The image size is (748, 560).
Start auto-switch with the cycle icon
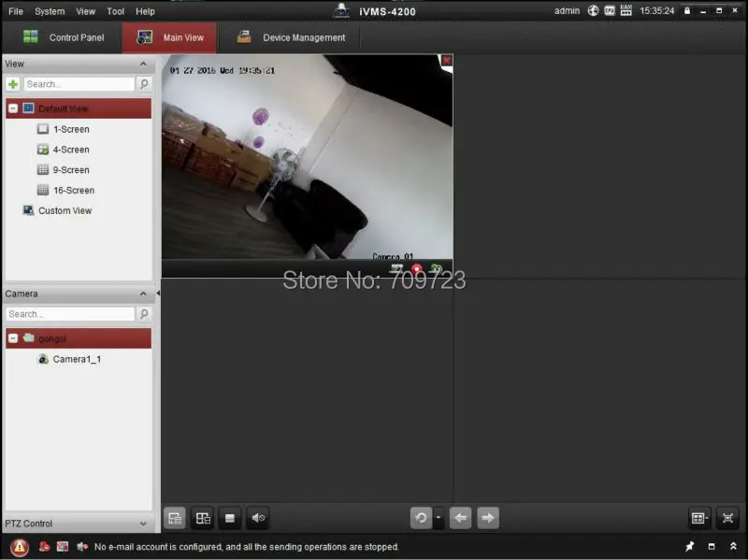click(x=422, y=518)
